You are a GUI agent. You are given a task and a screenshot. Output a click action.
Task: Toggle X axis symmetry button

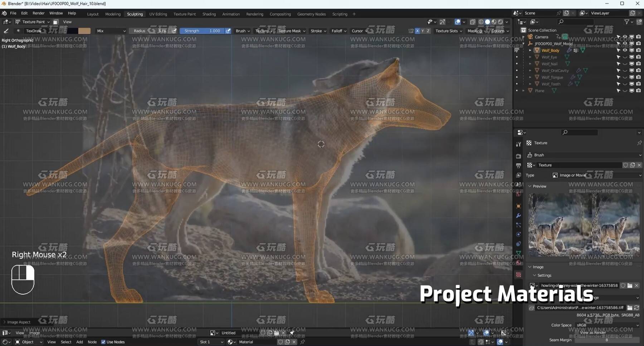coord(417,31)
